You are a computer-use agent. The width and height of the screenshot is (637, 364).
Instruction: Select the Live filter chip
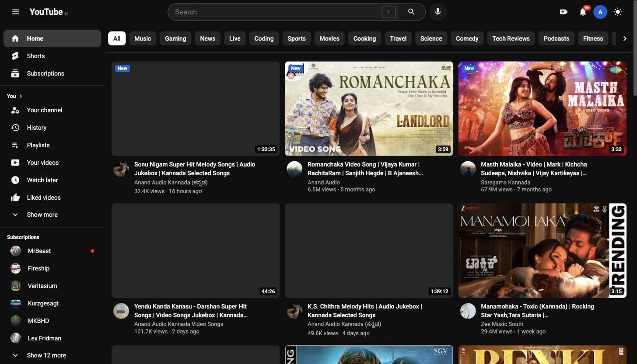point(234,38)
